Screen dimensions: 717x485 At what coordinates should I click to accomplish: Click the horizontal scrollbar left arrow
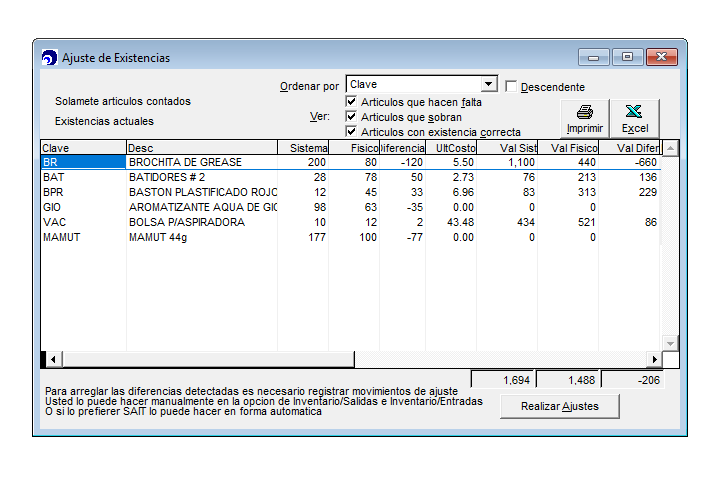[54, 359]
